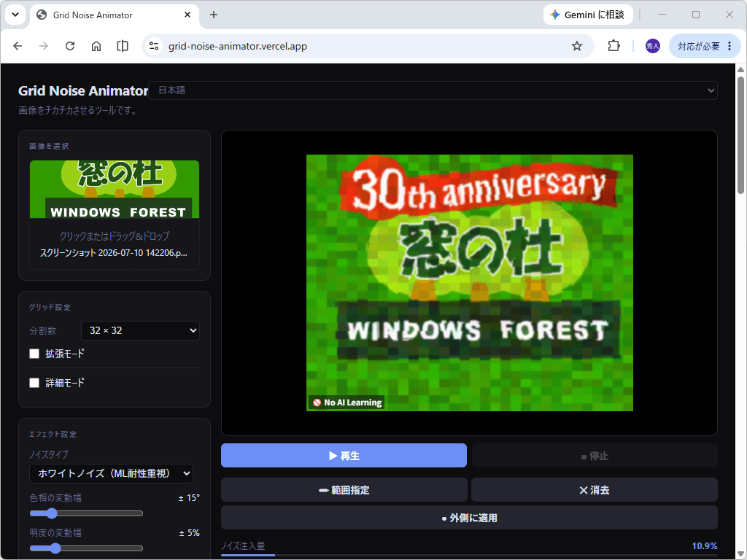747x560 pixels.
Task: Click the forward navigation arrow
Action: [x=43, y=46]
